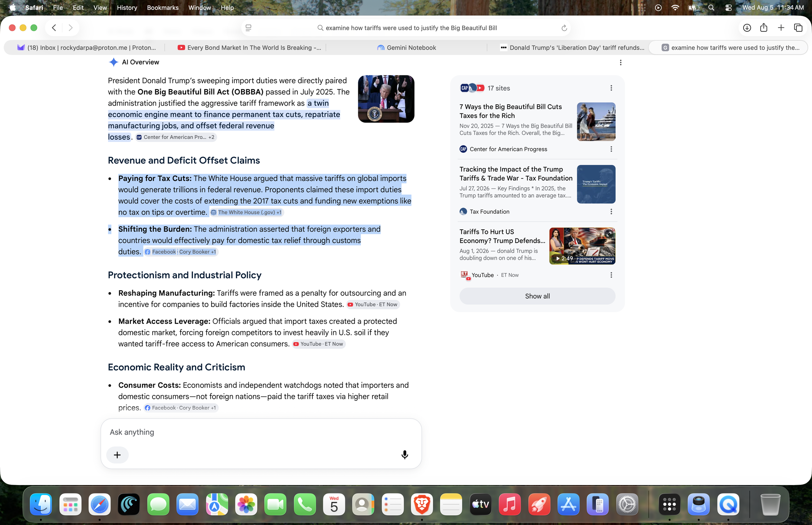Launch Mail from the Dock
The image size is (812, 525).
[x=187, y=504]
